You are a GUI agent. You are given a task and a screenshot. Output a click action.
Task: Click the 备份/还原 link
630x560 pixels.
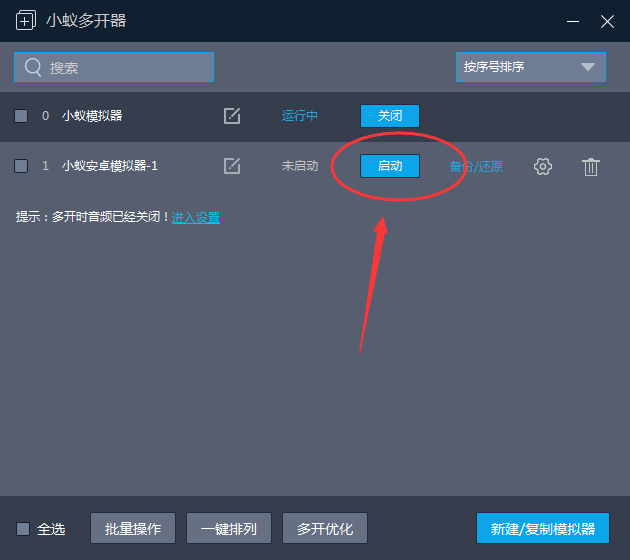click(x=477, y=167)
